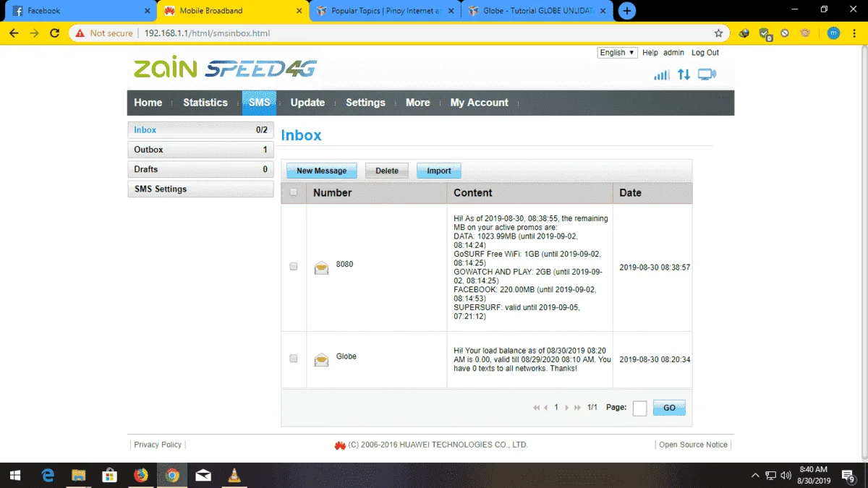Open SMS Settings in the sidebar
The image size is (868, 488).
pyautogui.click(x=200, y=189)
